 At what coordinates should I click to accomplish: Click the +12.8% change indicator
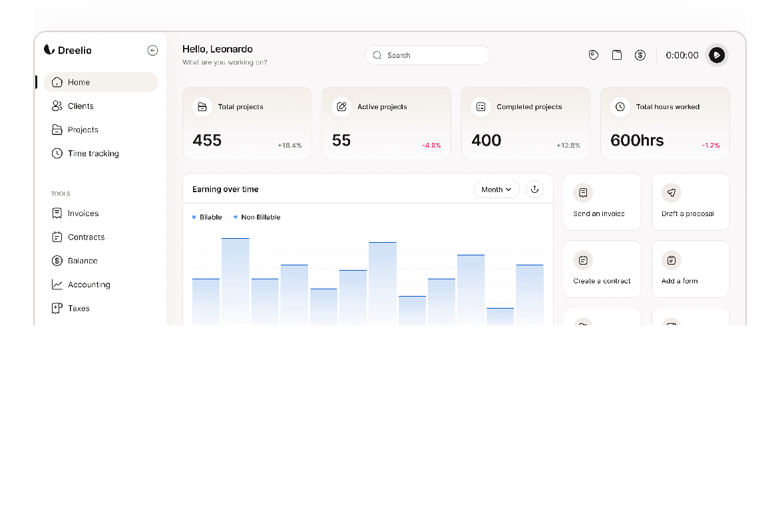[x=568, y=145]
